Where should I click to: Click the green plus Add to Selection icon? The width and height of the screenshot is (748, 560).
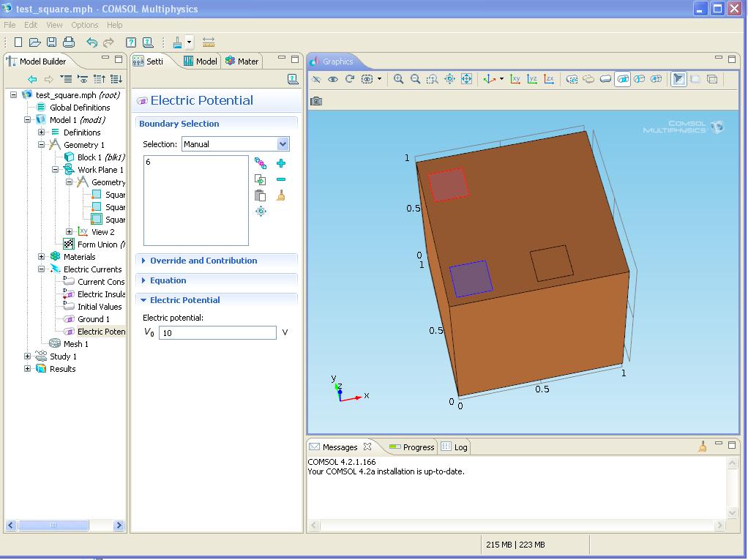[281, 163]
